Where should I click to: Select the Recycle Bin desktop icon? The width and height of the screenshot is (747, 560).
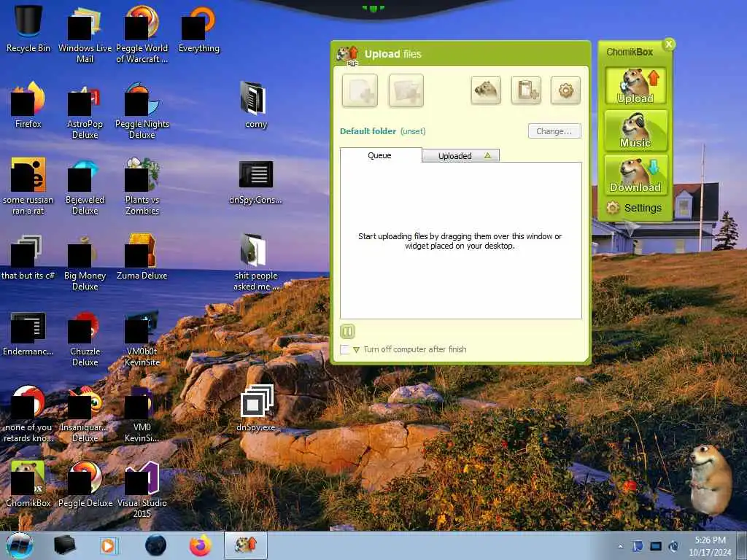(x=28, y=28)
